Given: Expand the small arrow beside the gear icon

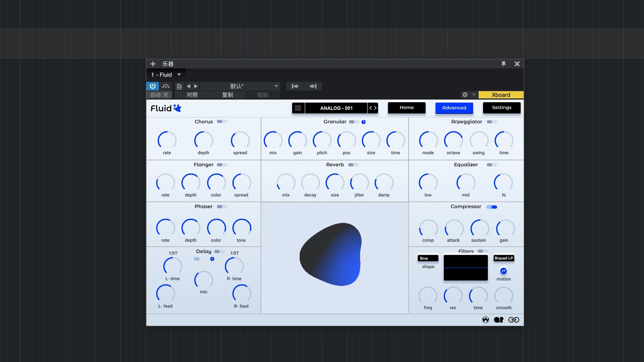Looking at the screenshot, I should point(474,95).
